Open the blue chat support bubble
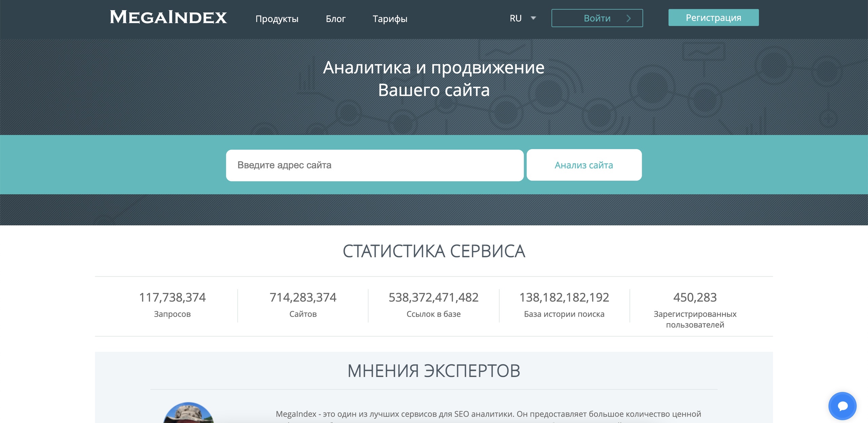The height and width of the screenshot is (423, 868). point(842,406)
